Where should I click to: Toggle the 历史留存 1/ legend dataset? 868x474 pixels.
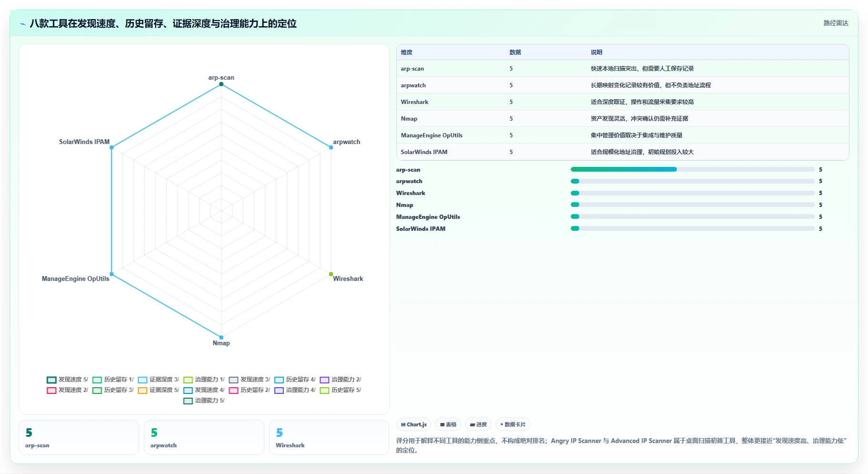[113, 380]
